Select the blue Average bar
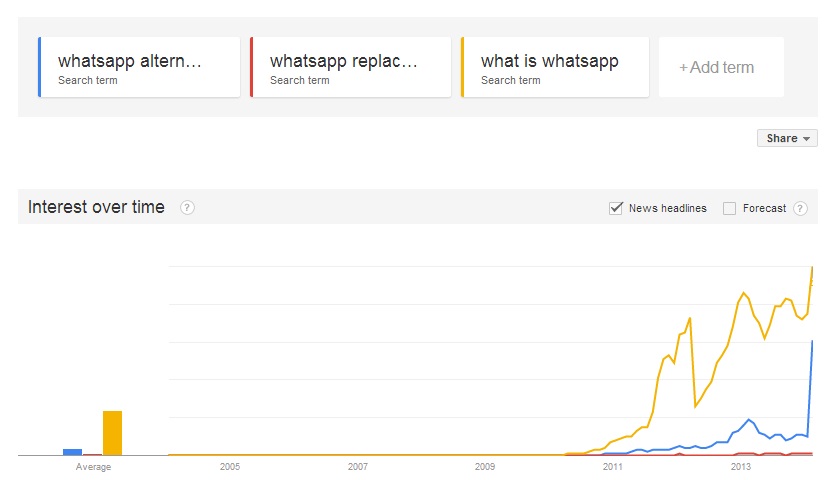This screenshot has height=480, width=838. pyautogui.click(x=73, y=452)
